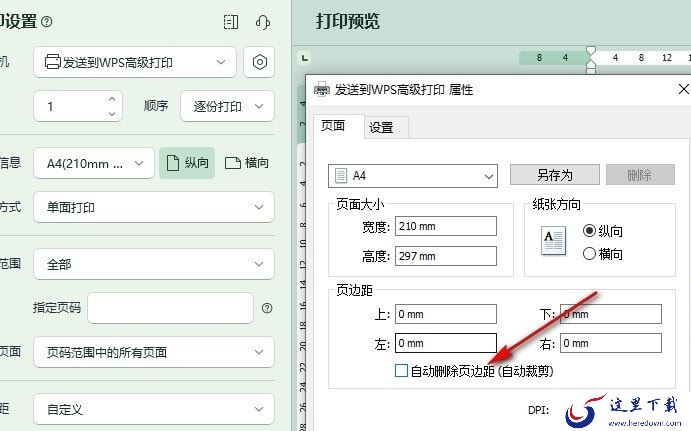Select 纵向 portrait orientation button

point(187,163)
